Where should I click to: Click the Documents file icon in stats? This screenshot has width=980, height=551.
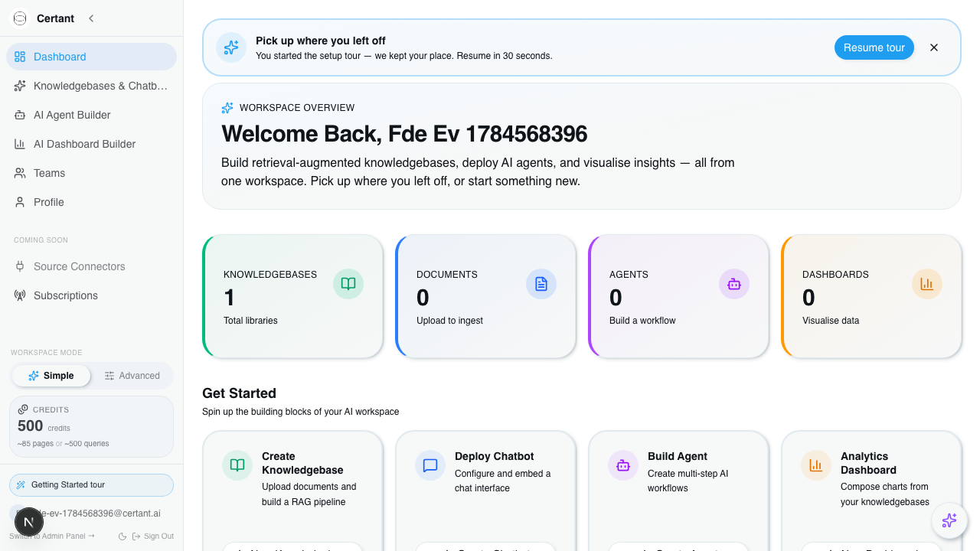click(x=541, y=284)
